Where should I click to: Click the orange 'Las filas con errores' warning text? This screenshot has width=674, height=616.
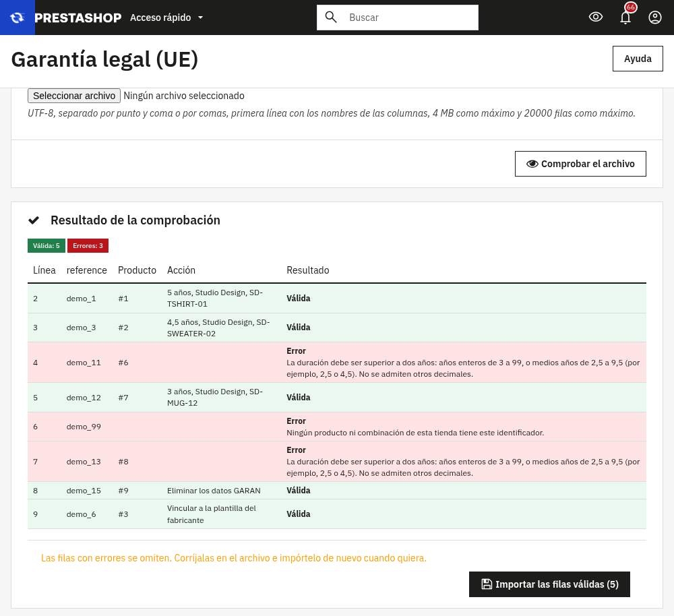click(x=234, y=558)
